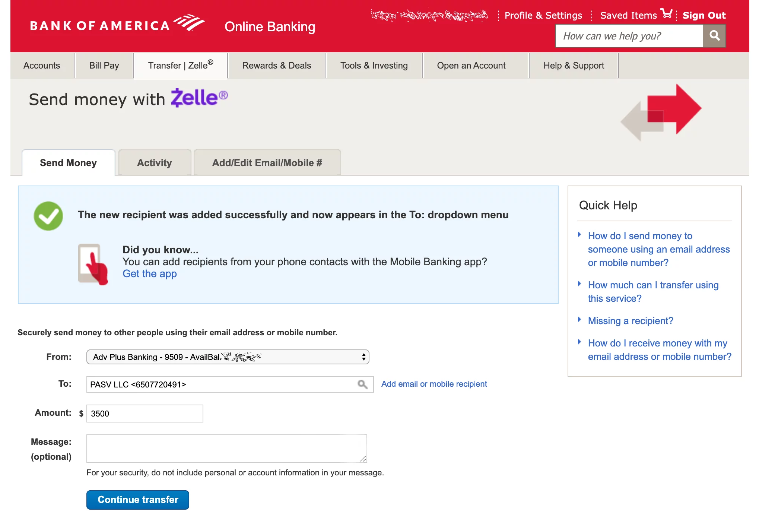Click the Bank of America logo
This screenshot has width=759, height=532.
(117, 25)
